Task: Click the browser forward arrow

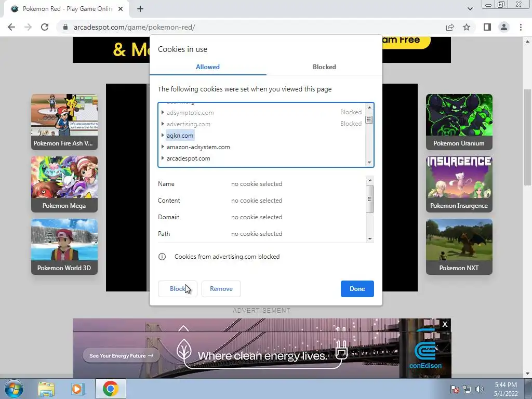Action: pyautogui.click(x=28, y=27)
